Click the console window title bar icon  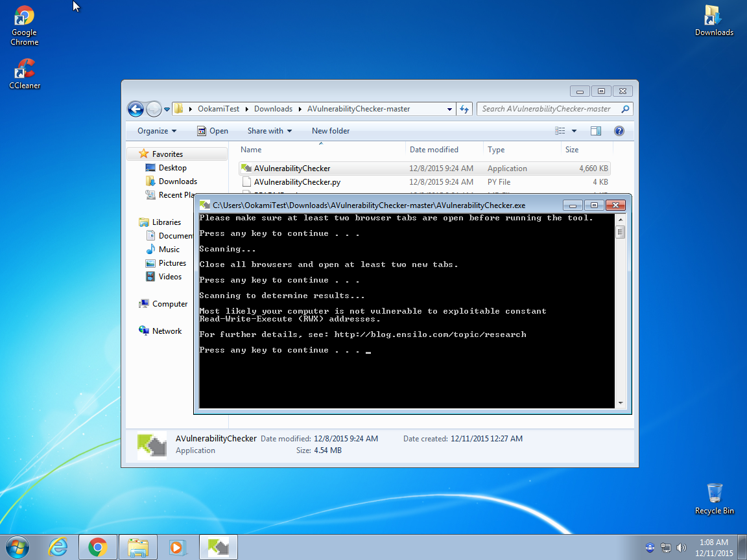[x=205, y=205]
